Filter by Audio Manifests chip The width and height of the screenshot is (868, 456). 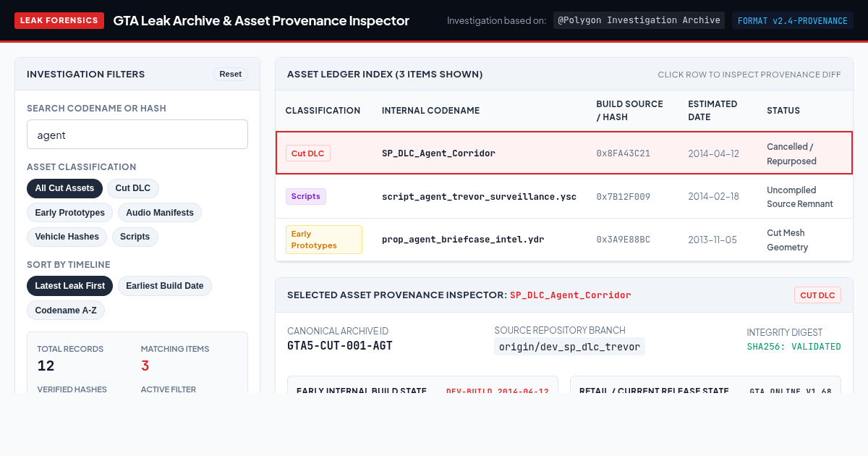160,213
